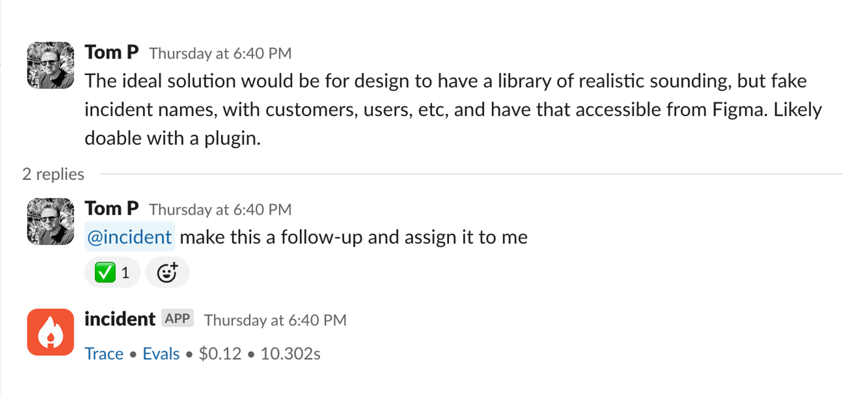Click the incident message's 6:40 PM timestamp
Screen dimensions: 868x397
276,320
